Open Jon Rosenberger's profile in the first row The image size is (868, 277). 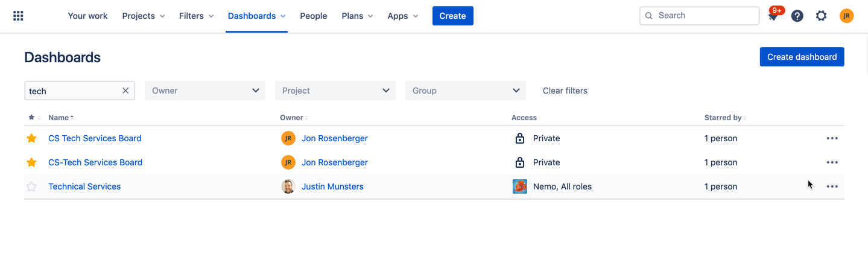pyautogui.click(x=335, y=138)
